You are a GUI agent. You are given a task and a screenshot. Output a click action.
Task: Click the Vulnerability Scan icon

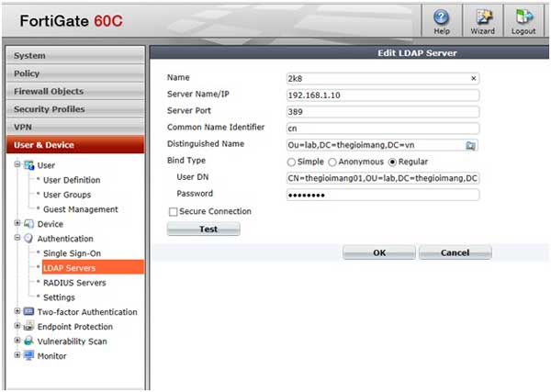(x=28, y=341)
